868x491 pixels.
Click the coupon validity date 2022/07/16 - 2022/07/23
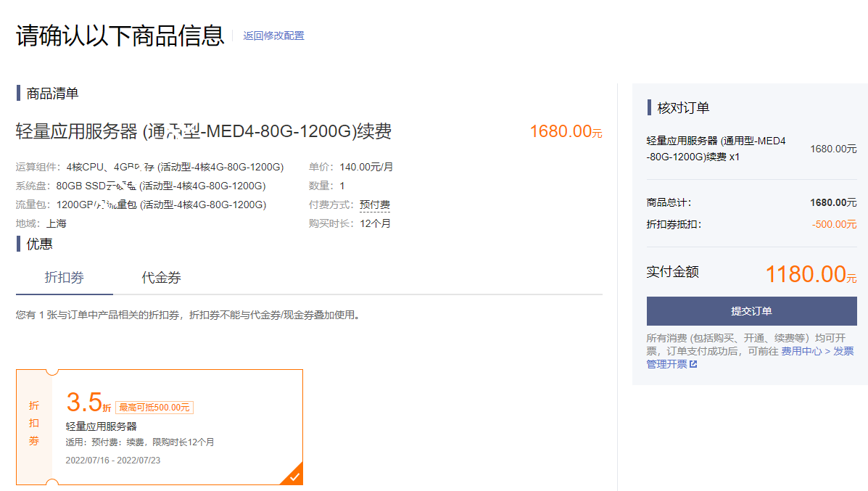click(x=113, y=460)
